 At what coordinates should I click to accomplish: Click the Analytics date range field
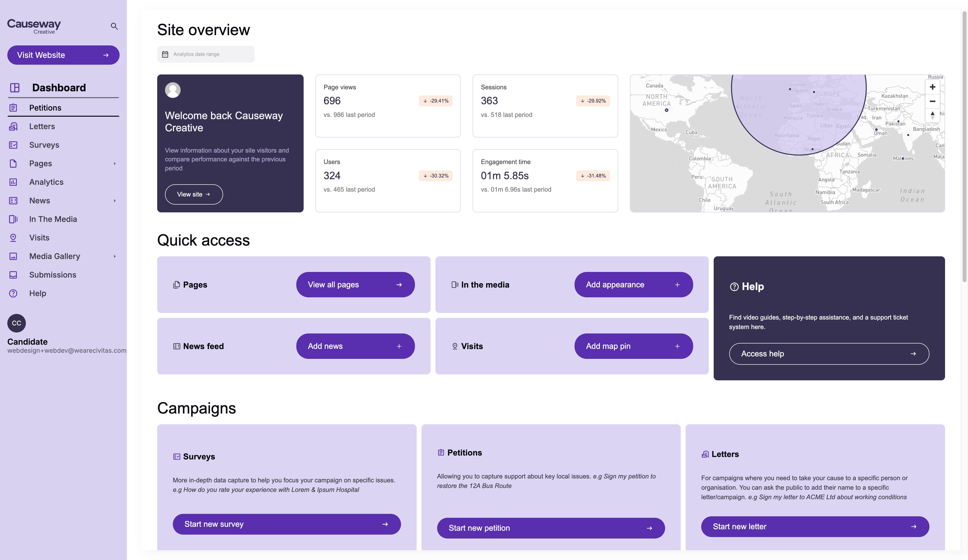pyautogui.click(x=206, y=54)
